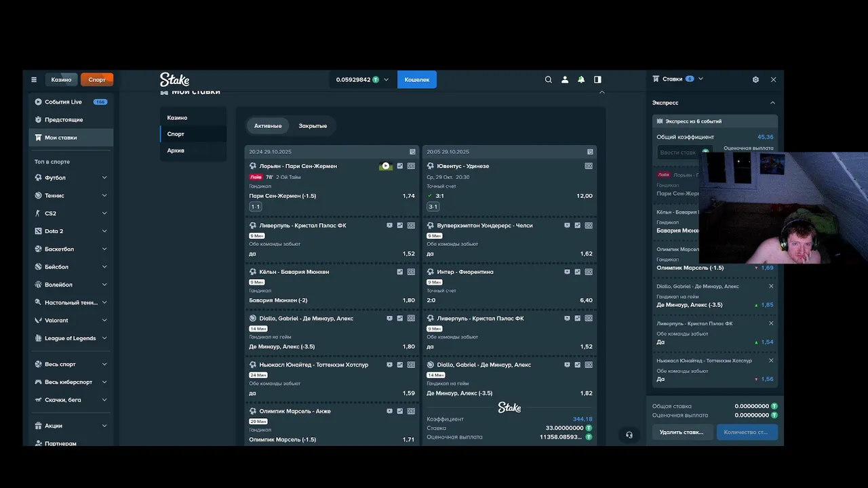The height and width of the screenshot is (488, 868).
Task: Open the search magnifier in the header
Action: tap(549, 79)
